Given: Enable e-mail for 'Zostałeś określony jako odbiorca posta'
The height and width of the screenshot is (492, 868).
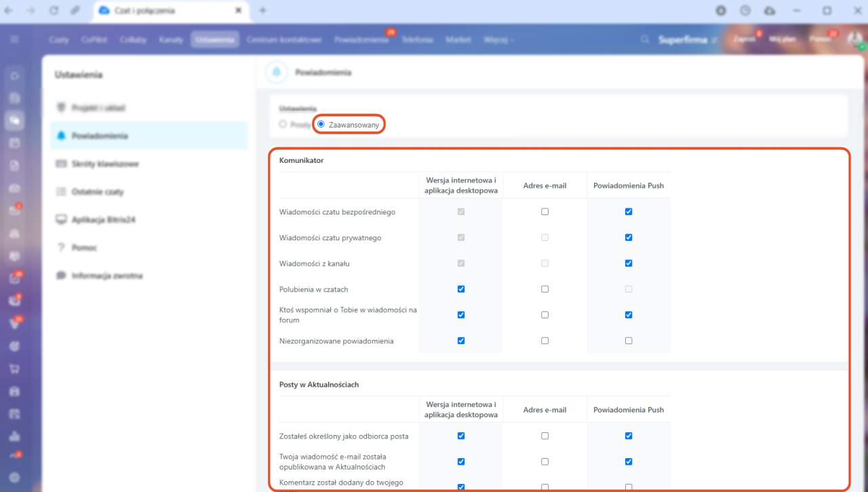Looking at the screenshot, I should point(545,436).
